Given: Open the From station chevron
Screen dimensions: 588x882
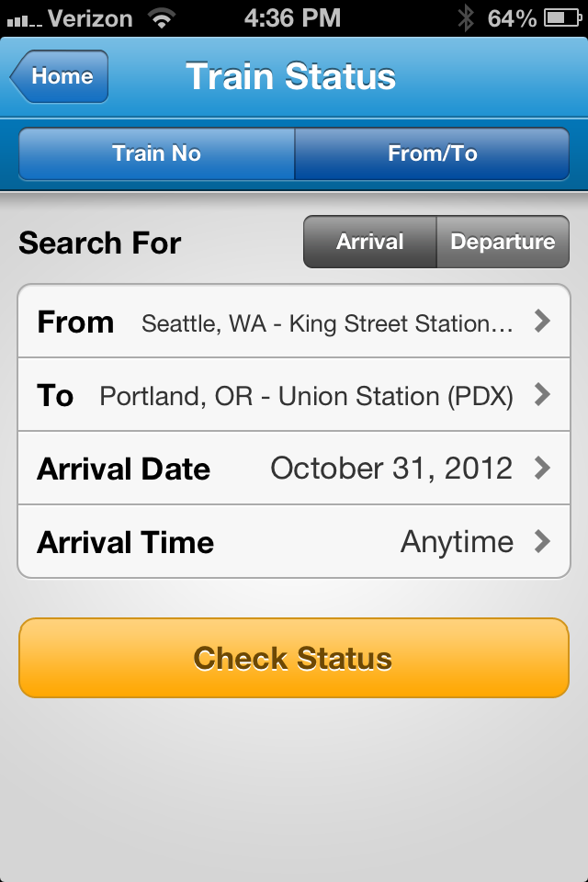Looking at the screenshot, I should [x=542, y=322].
